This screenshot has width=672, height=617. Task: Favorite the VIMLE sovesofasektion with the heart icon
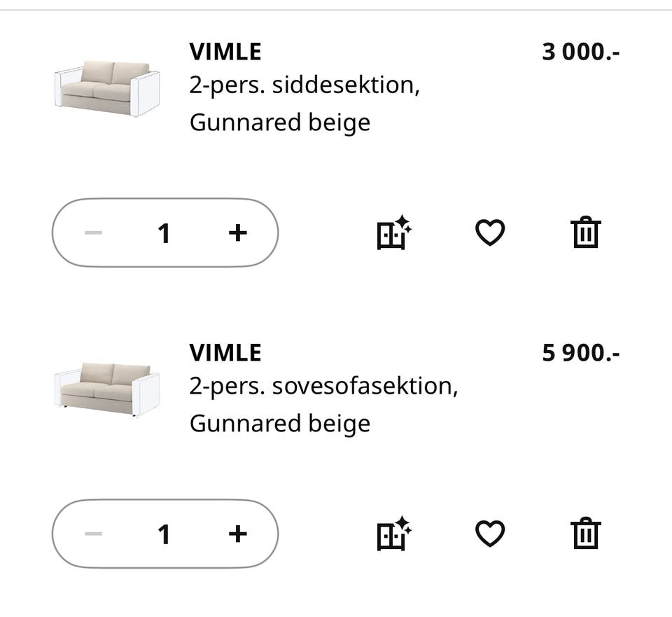pyautogui.click(x=490, y=534)
